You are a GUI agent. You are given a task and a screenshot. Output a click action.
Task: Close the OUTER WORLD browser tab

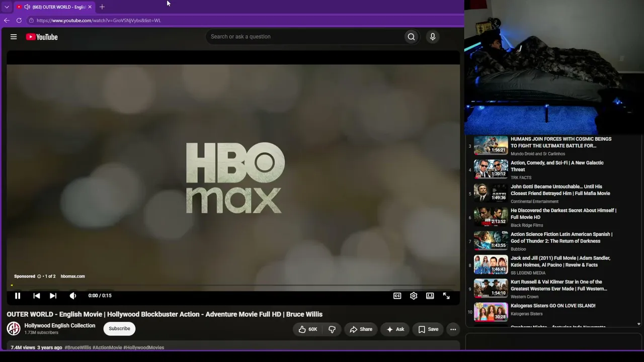coord(90,7)
